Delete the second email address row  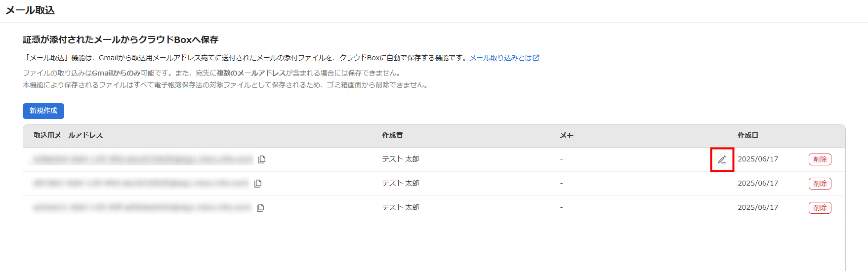(x=820, y=184)
